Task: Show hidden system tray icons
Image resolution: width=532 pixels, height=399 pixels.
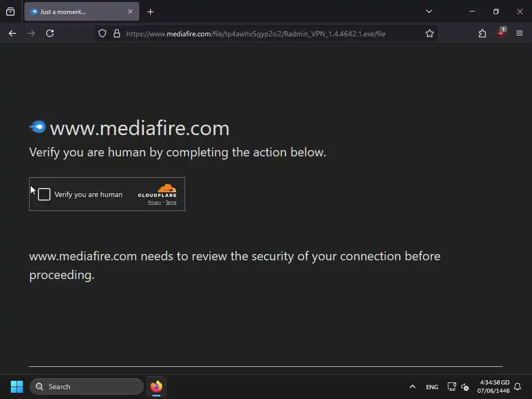Action: (x=412, y=387)
